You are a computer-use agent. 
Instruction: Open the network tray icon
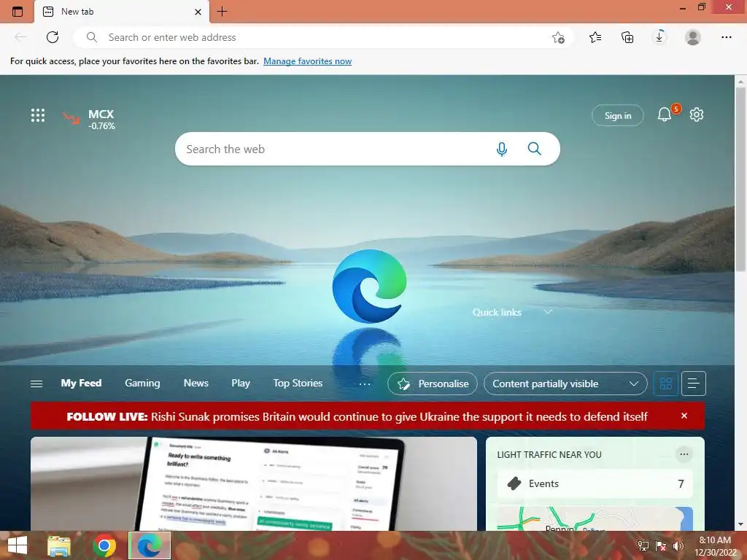click(x=643, y=545)
